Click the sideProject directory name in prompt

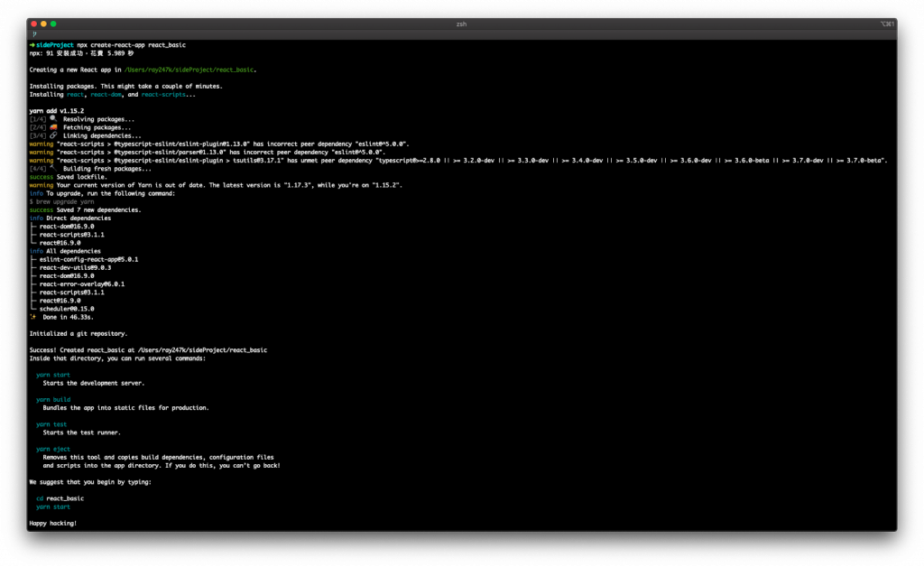point(55,45)
